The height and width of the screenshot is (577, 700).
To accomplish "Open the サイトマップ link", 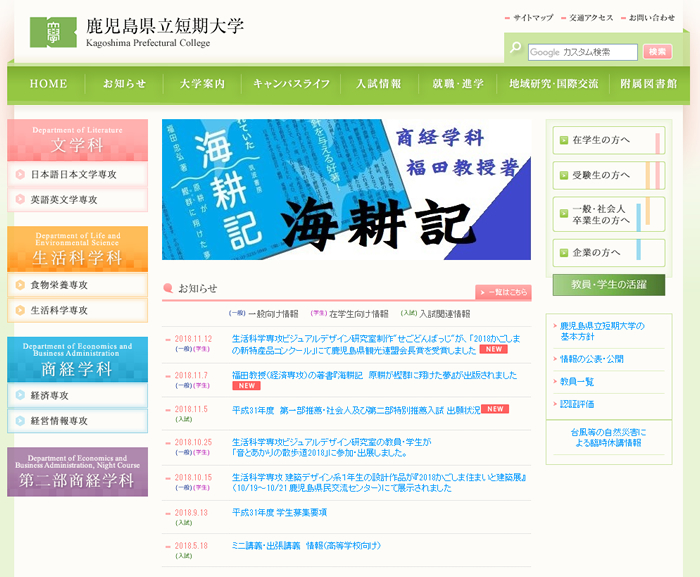I will (532, 18).
